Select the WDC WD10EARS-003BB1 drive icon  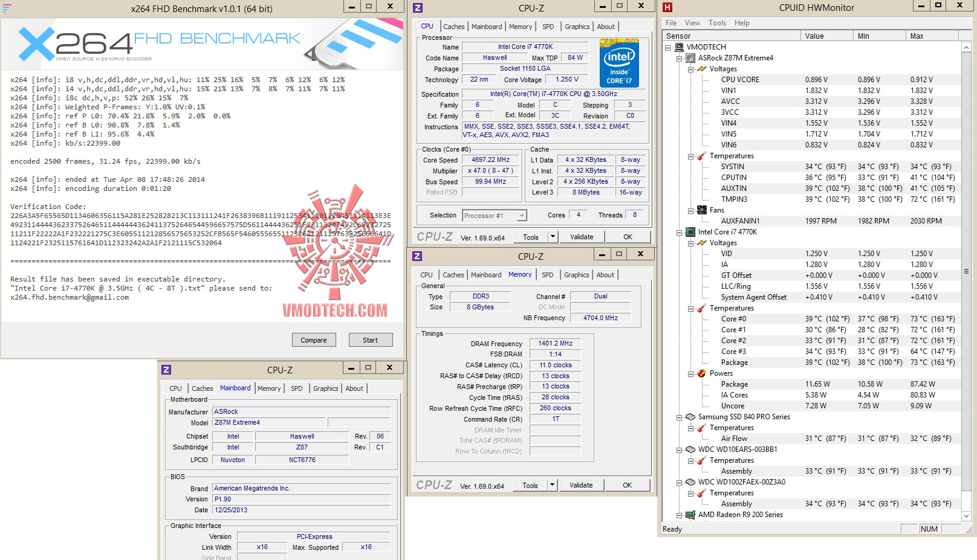pos(690,449)
